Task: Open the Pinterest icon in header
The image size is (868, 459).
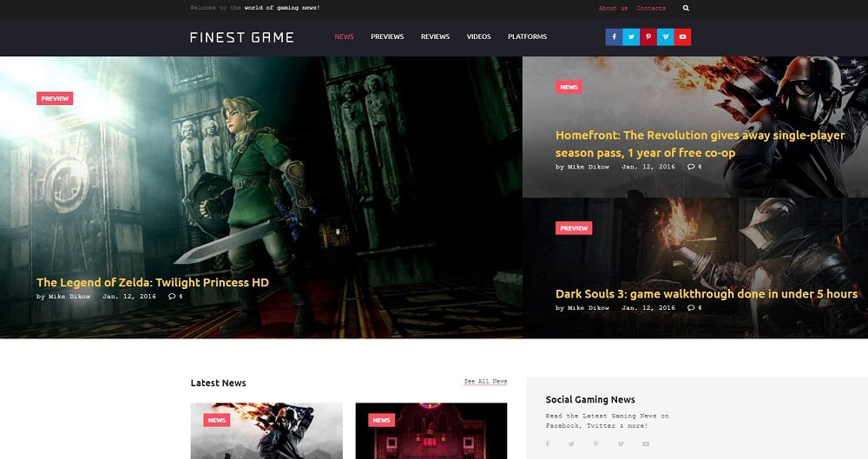Action: (648, 37)
